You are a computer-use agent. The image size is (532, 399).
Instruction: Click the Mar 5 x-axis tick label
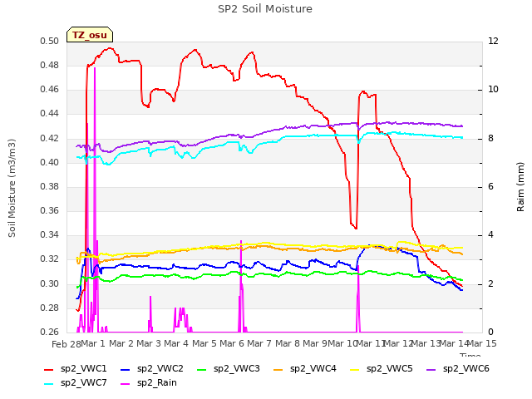click(x=204, y=343)
